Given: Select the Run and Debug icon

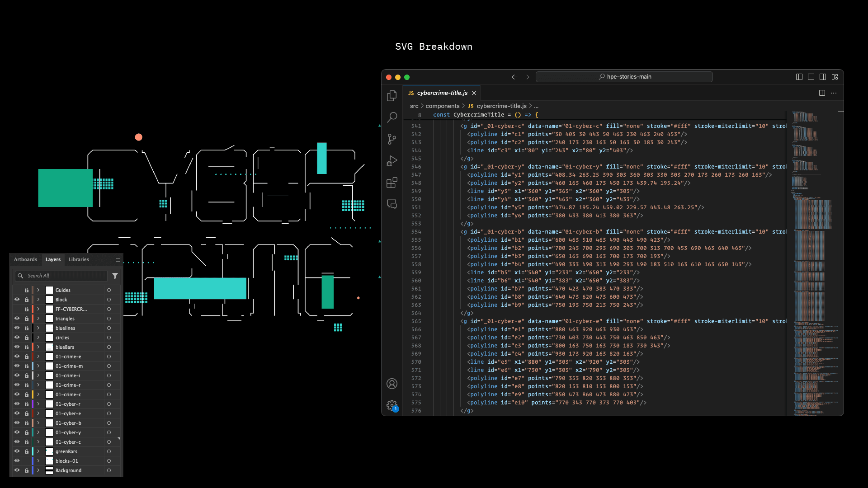Looking at the screenshot, I should pyautogui.click(x=392, y=160).
